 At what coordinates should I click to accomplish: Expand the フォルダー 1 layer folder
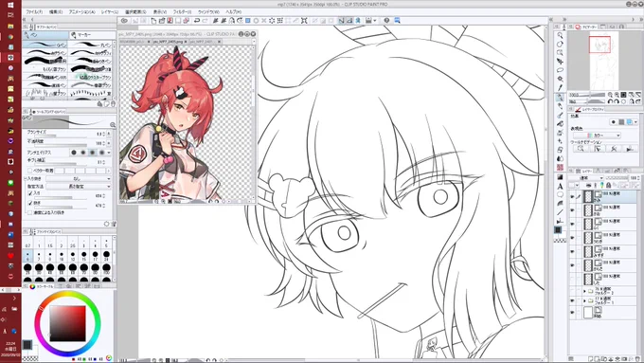pos(585,301)
